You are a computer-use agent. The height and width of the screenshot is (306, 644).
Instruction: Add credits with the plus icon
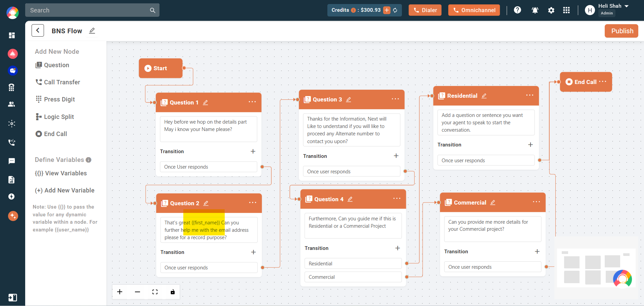click(387, 10)
